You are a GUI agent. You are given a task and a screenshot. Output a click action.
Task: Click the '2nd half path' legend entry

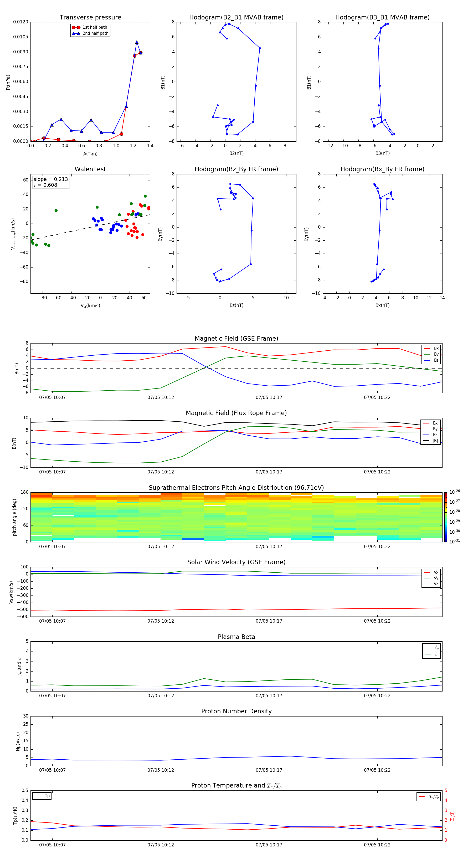pyautogui.click(x=90, y=33)
